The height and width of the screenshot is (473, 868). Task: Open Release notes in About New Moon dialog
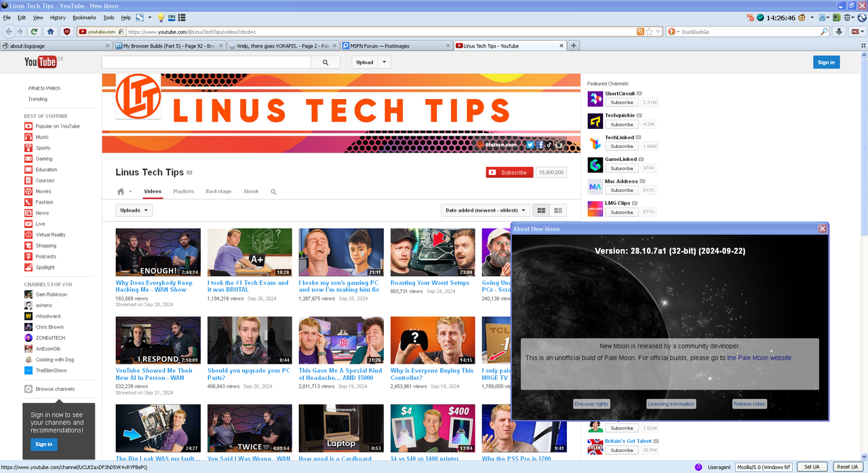point(749,404)
